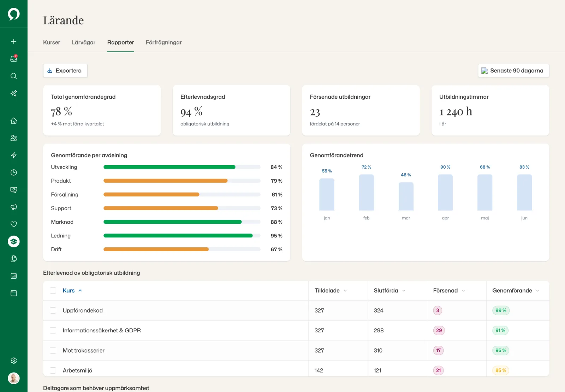This screenshot has height=392, width=565.
Task: Open the documents copy icon
Action: [x=14, y=259]
